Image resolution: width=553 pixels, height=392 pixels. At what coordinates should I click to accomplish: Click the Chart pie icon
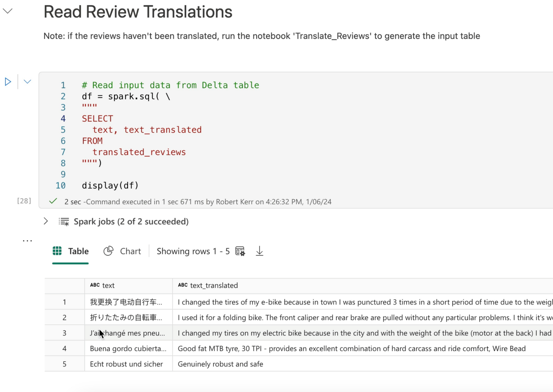[x=108, y=251]
